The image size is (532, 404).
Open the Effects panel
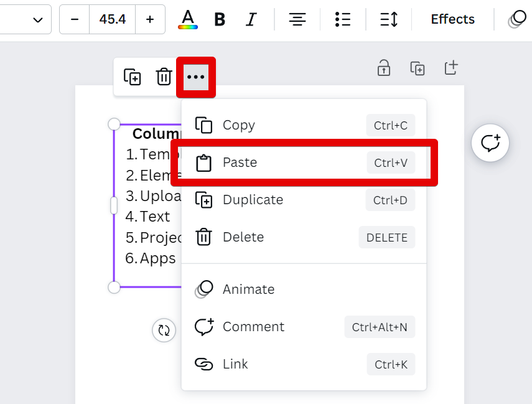[x=452, y=19]
